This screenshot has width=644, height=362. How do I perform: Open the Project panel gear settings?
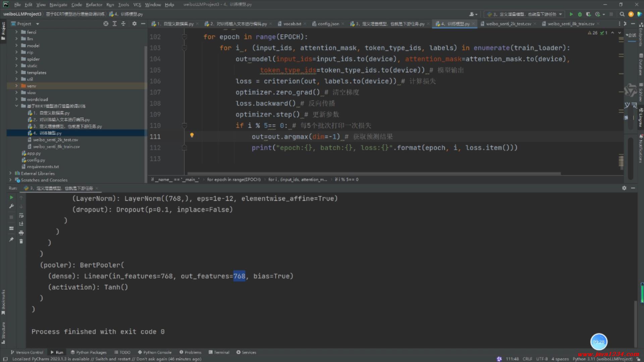(134, 24)
